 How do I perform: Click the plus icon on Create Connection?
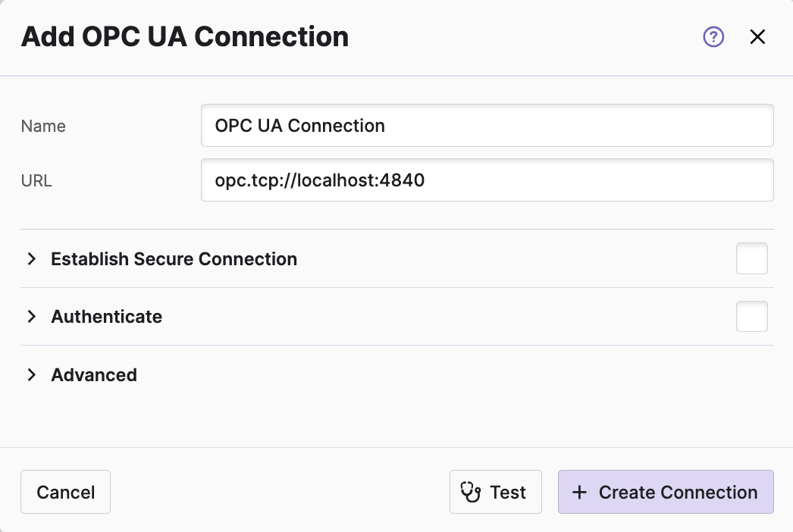click(x=579, y=493)
